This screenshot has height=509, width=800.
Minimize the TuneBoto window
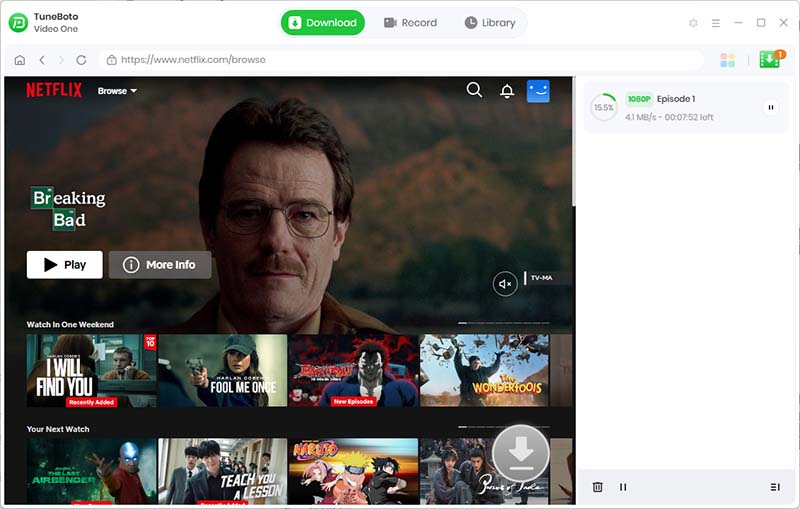click(x=738, y=23)
